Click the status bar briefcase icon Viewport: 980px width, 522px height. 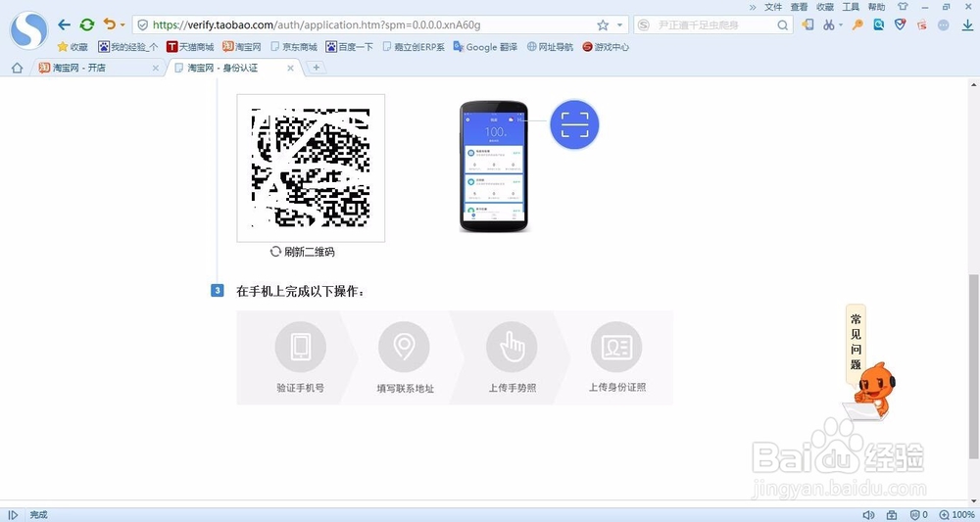tap(892, 514)
